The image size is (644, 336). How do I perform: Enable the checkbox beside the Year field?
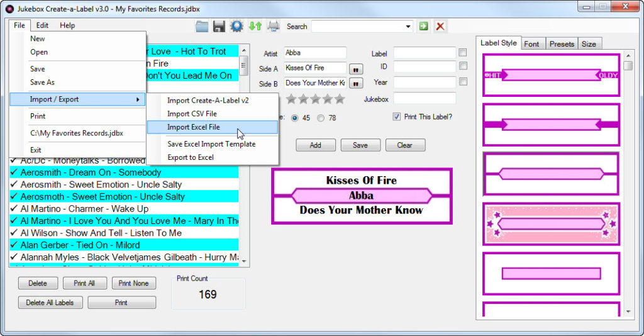[x=463, y=82]
